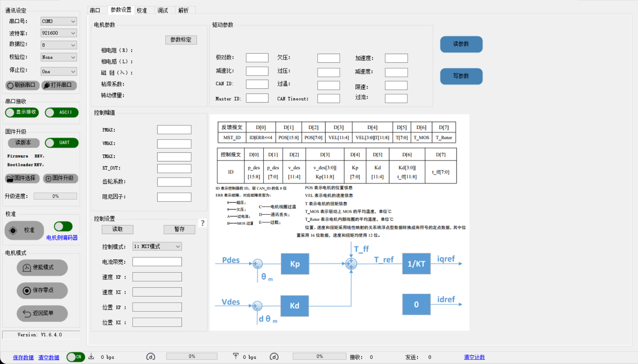Click the 读参数 button

(461, 44)
